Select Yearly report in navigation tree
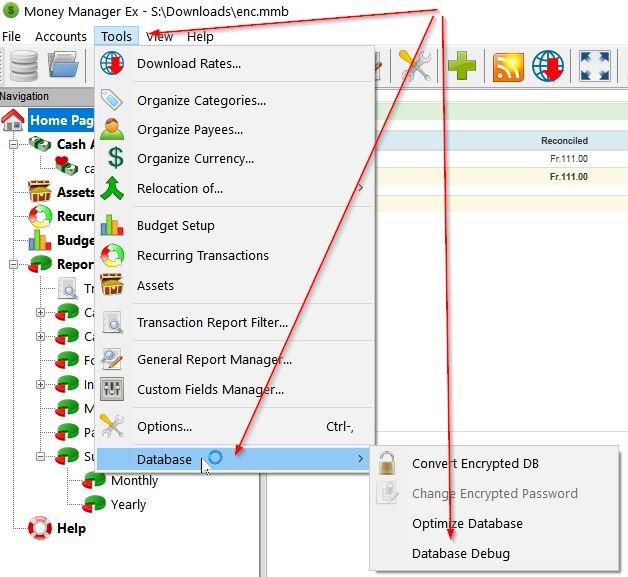This screenshot has width=628, height=577. (x=128, y=504)
